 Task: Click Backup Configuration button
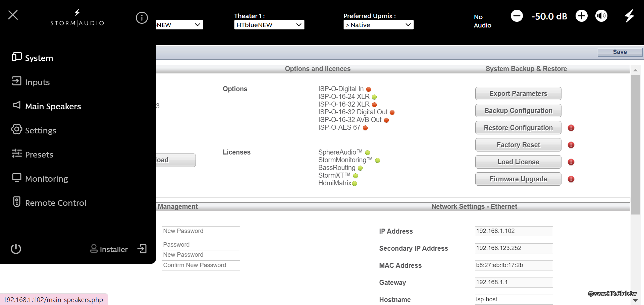click(x=518, y=111)
